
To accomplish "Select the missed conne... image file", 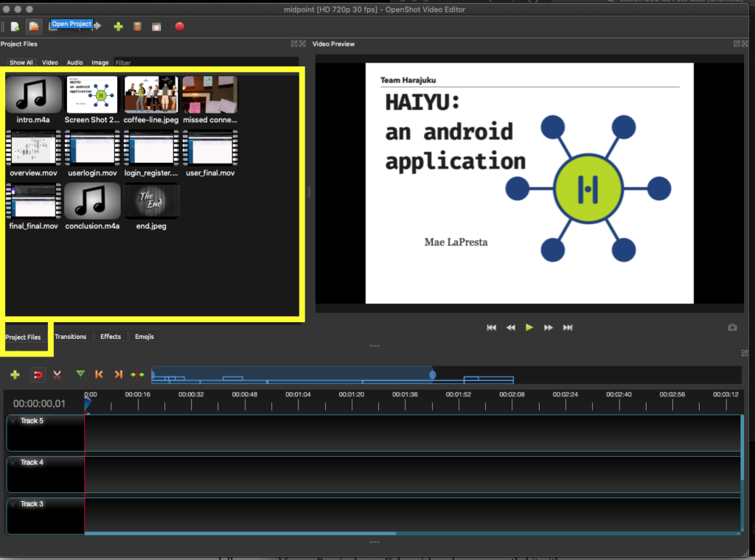I will pos(210,100).
